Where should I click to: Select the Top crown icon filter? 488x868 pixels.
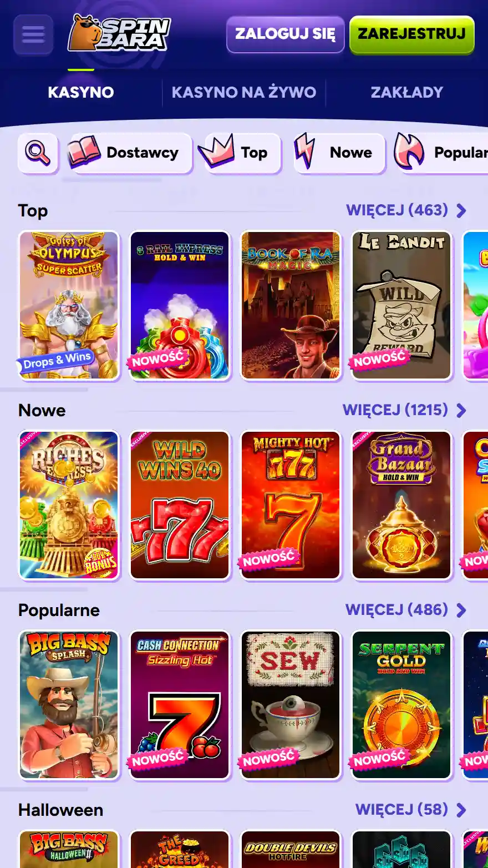coord(217,152)
